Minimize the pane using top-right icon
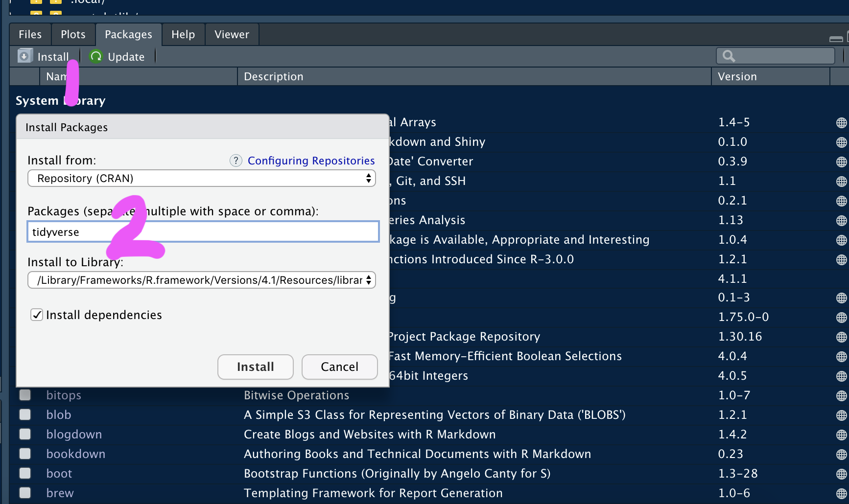 836,39
